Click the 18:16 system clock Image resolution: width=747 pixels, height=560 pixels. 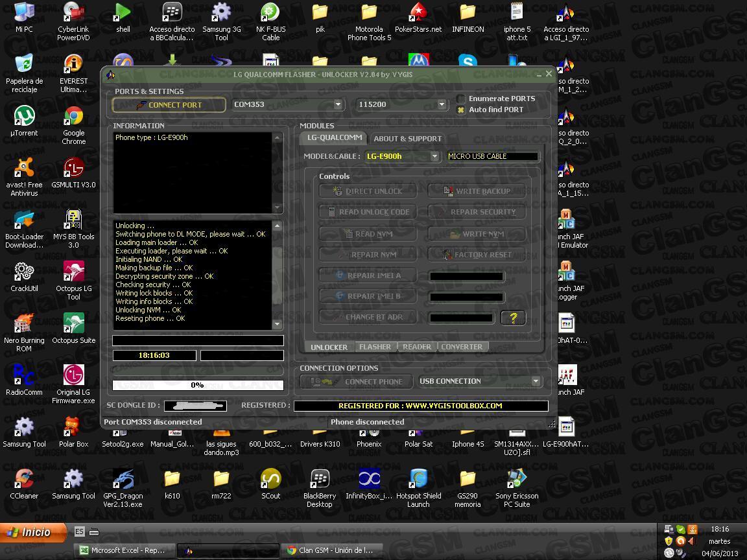coord(720,529)
